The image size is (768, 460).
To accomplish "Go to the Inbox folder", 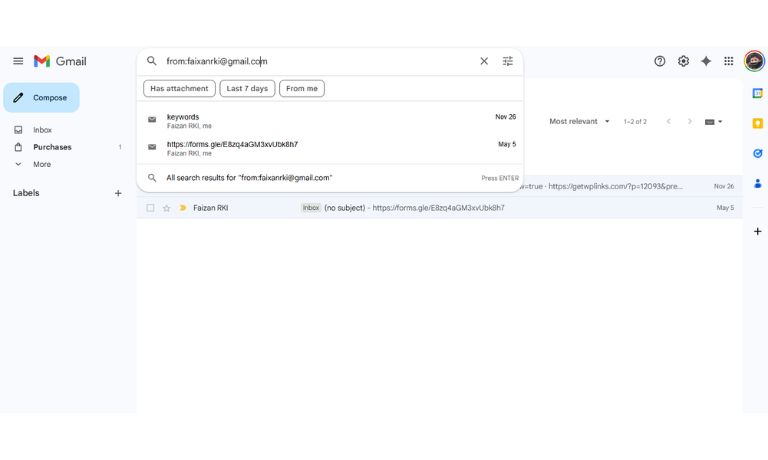I will click(42, 130).
